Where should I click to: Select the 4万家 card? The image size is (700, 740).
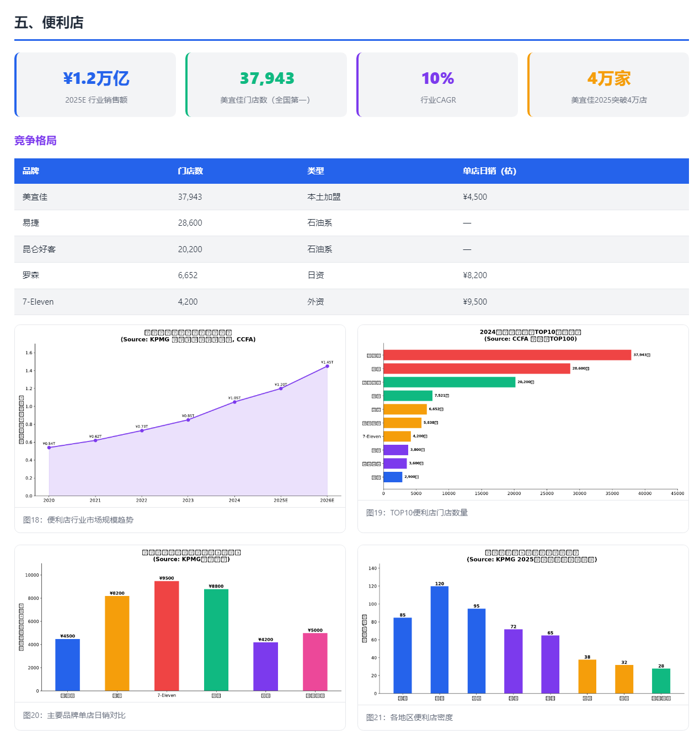coord(608,84)
